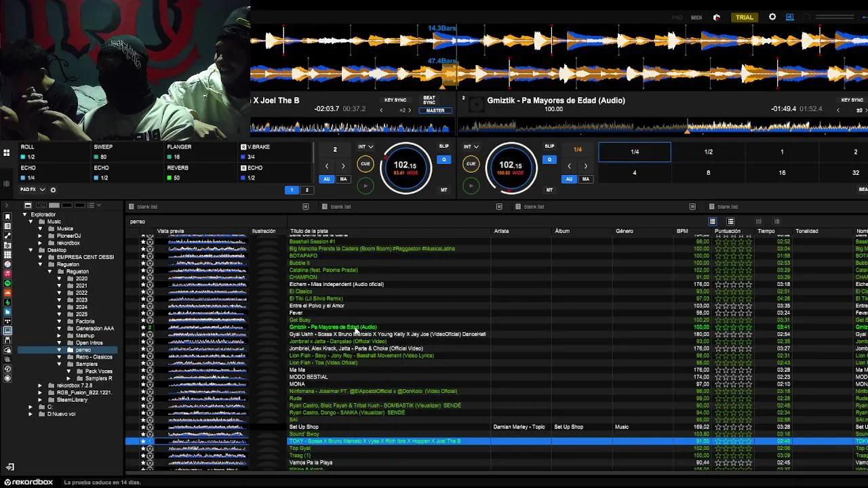
Task: Open the Recordings sidebar icon
Action: (x=7, y=378)
